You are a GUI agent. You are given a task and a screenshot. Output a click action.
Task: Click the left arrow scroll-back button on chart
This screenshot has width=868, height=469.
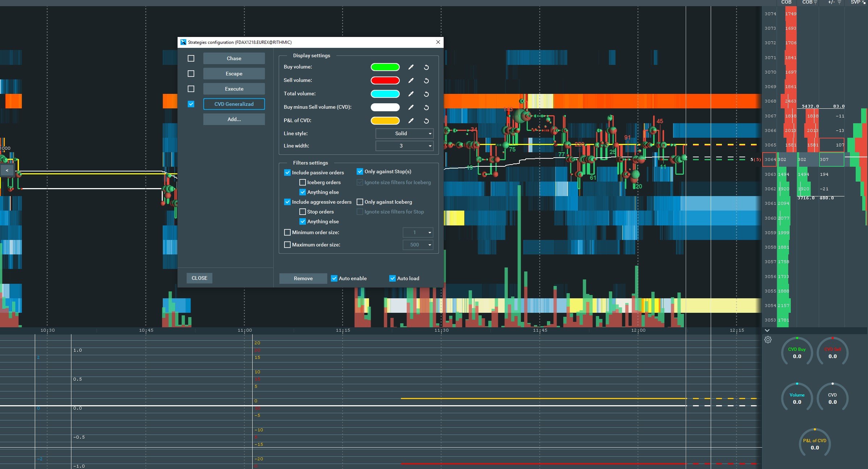pyautogui.click(x=7, y=170)
